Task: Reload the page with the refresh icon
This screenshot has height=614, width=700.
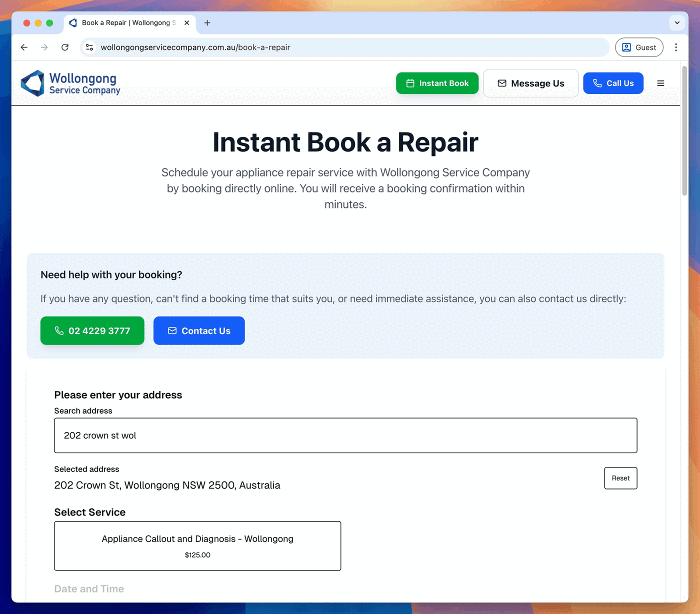Action: pyautogui.click(x=65, y=47)
